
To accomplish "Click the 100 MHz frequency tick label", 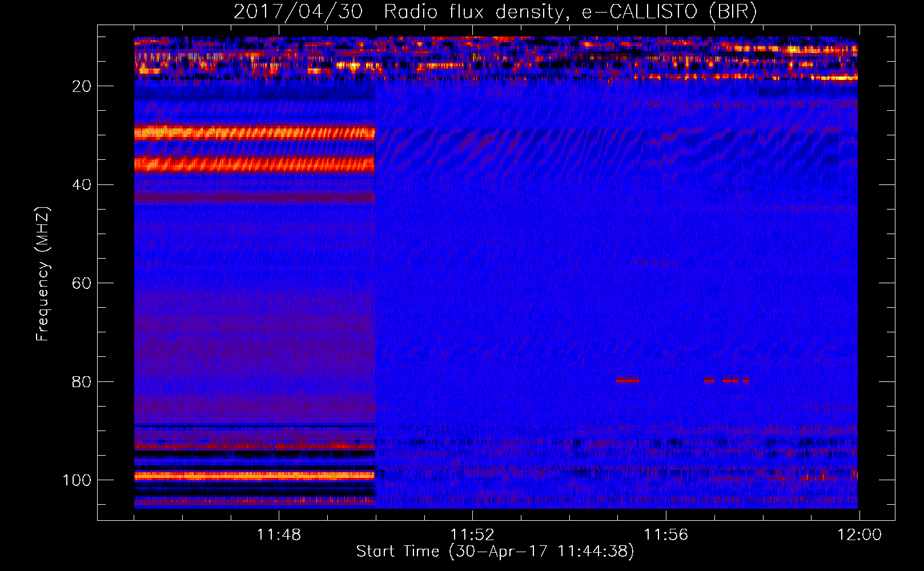I will coord(77,481).
